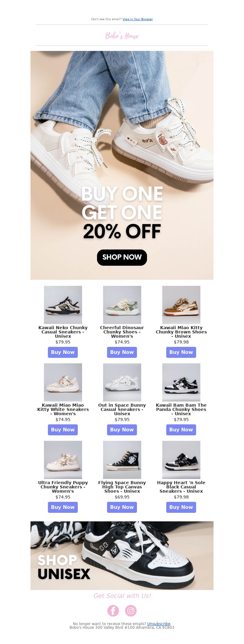Click the Shop Unisex banner image
Screen dimensions: 244x644
(122, 556)
